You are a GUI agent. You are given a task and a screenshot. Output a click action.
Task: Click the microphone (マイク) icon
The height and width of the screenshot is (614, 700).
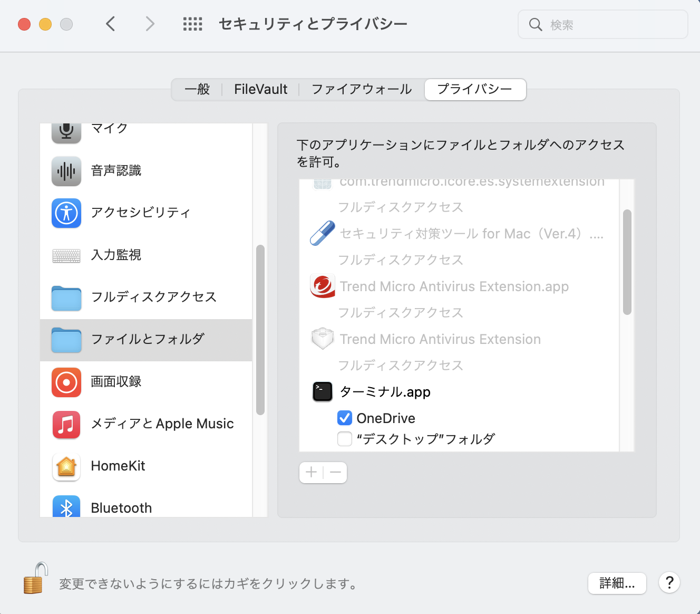pos(66,132)
